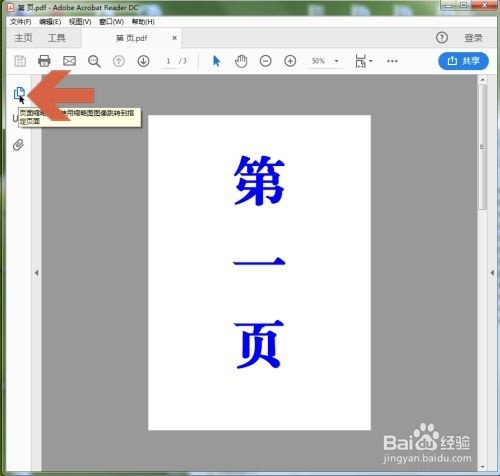This screenshot has width=500, height=476.
Task: Expand the right tools pane arrow
Action: (492, 273)
